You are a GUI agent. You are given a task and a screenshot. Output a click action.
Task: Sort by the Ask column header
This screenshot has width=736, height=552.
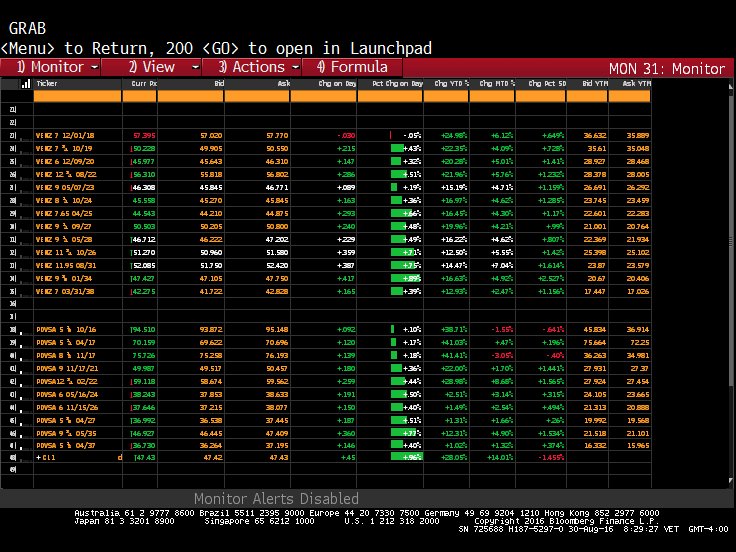[284, 84]
